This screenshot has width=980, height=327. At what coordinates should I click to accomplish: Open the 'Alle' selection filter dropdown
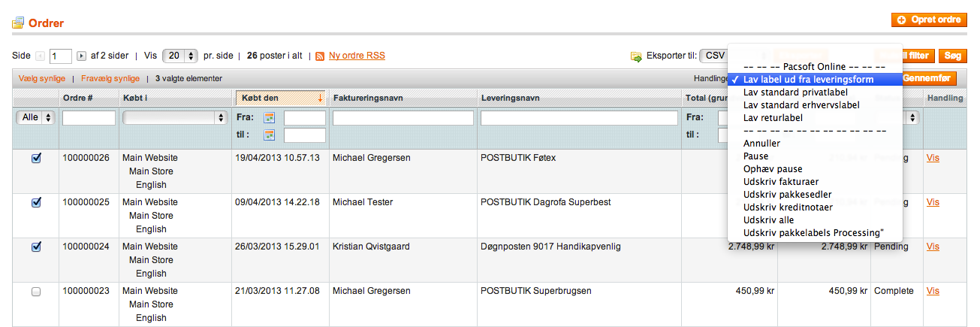tap(36, 118)
